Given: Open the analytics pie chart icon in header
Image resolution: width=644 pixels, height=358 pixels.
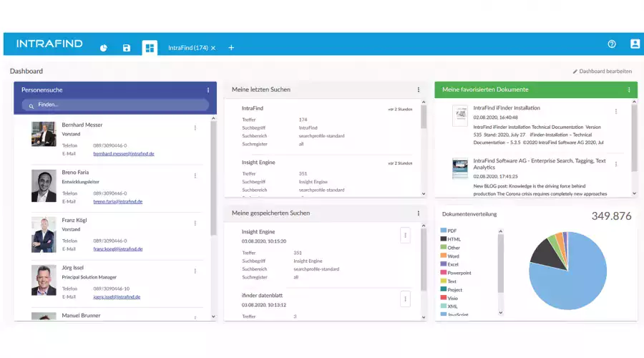Looking at the screenshot, I should tap(104, 48).
